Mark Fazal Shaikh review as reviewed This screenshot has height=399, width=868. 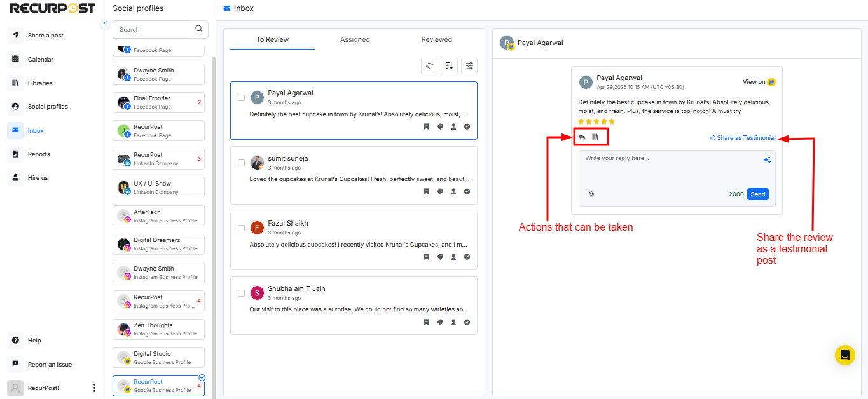coord(467,257)
